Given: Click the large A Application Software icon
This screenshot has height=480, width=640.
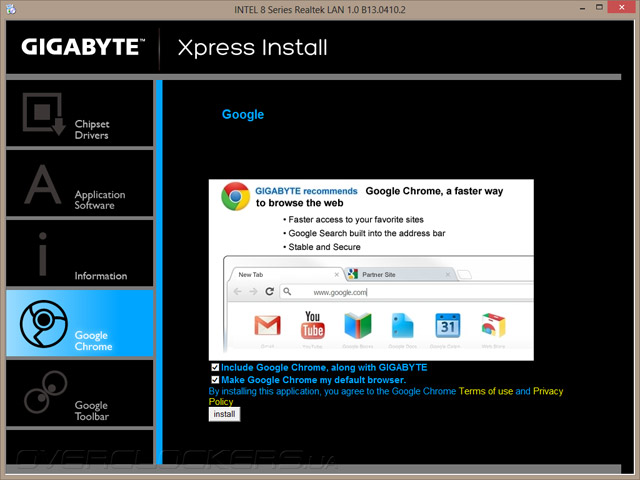Looking at the screenshot, I should (43, 184).
